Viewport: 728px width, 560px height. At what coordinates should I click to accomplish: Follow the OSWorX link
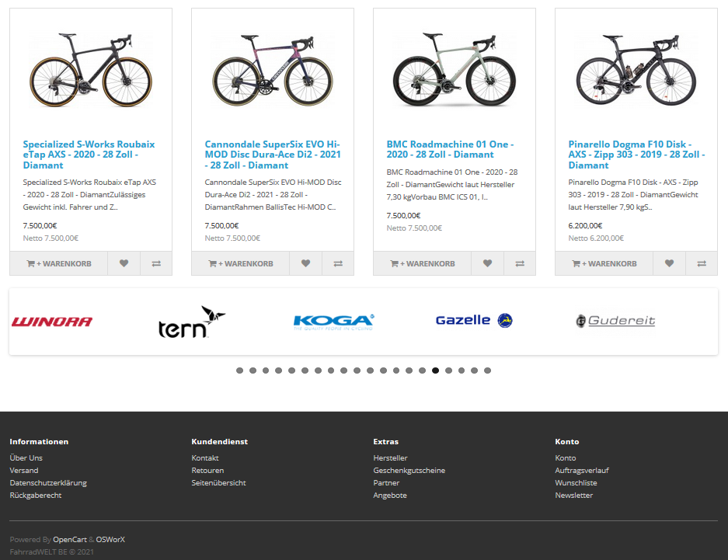click(110, 540)
